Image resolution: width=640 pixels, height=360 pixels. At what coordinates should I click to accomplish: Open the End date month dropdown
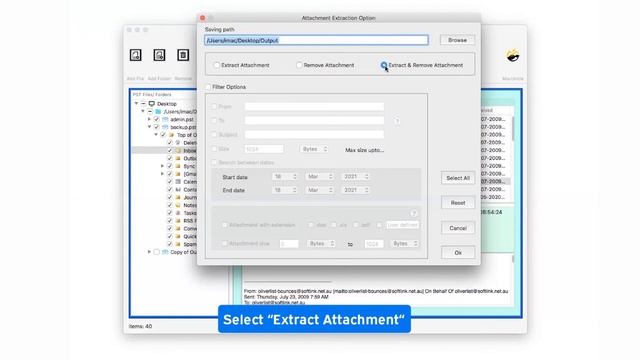pos(320,190)
